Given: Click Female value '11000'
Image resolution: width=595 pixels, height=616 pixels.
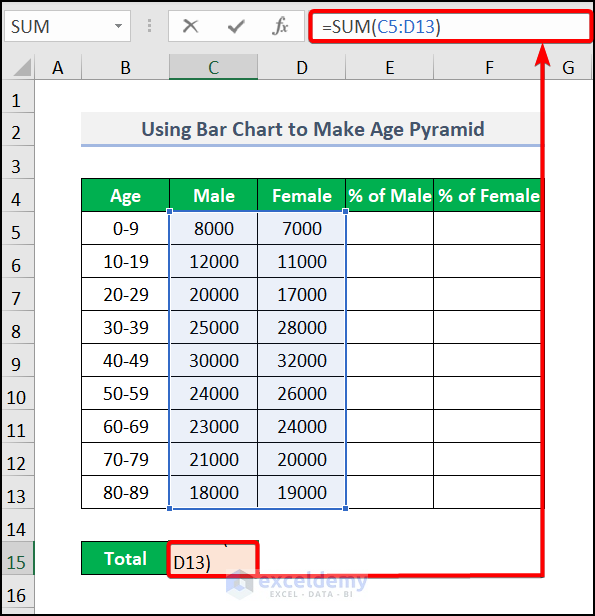Looking at the screenshot, I should [x=302, y=261].
